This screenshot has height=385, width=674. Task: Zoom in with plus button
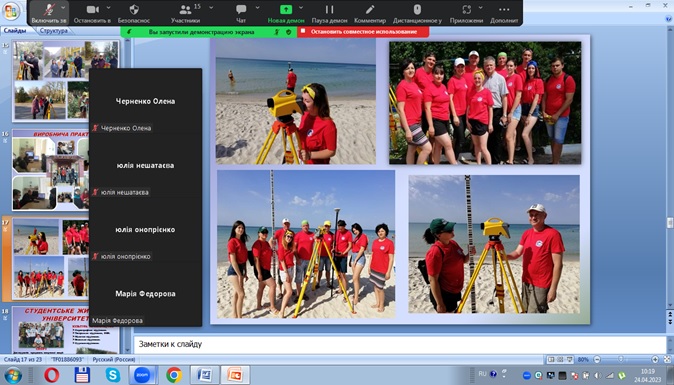point(655,359)
